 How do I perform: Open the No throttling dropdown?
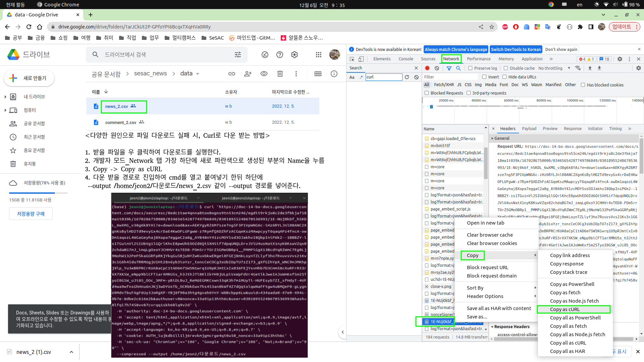554,68
